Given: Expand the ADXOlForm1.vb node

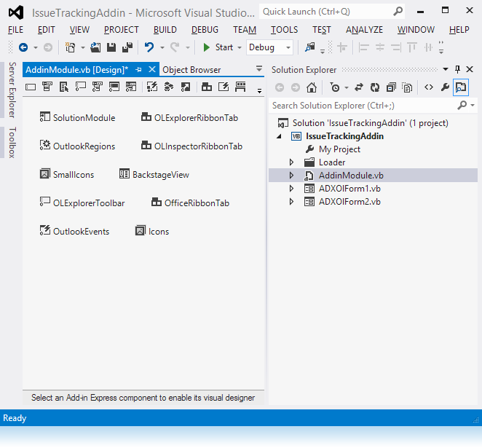Looking at the screenshot, I should coord(291,189).
